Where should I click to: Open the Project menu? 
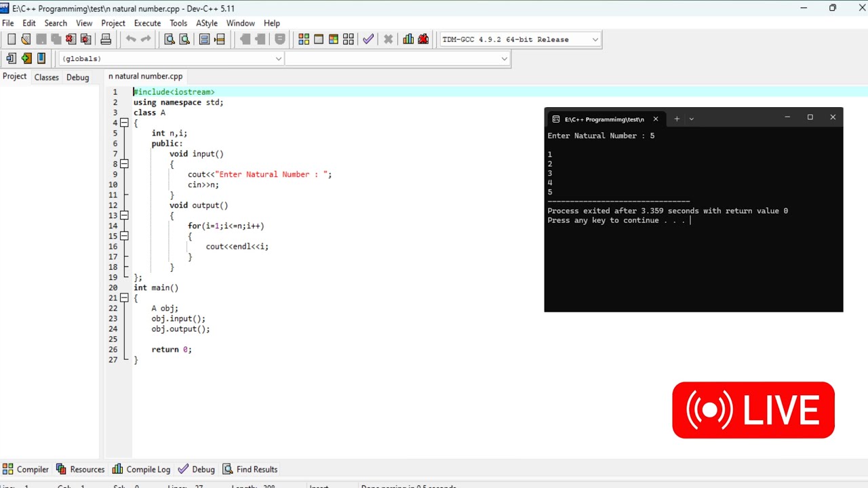(x=113, y=23)
